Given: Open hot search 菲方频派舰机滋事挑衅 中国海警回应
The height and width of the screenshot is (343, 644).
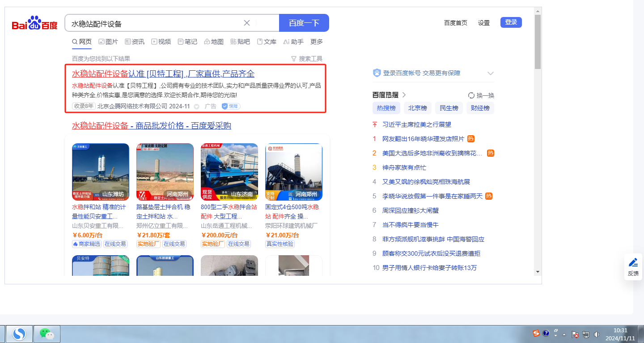Looking at the screenshot, I should pos(433,239).
